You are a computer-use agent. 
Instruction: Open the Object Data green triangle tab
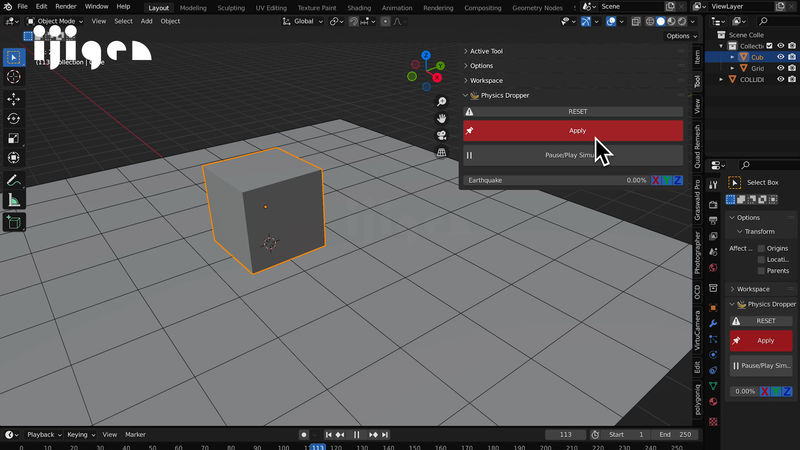click(x=713, y=386)
